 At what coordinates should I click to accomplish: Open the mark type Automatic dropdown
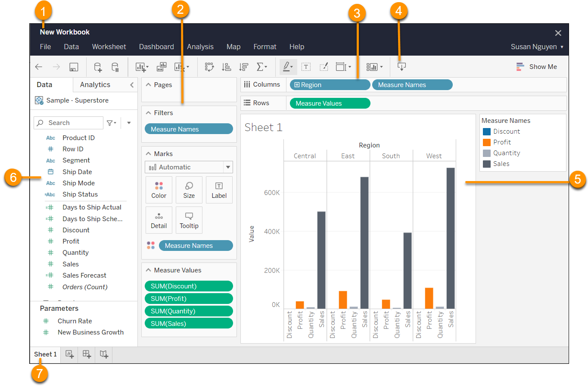(189, 167)
